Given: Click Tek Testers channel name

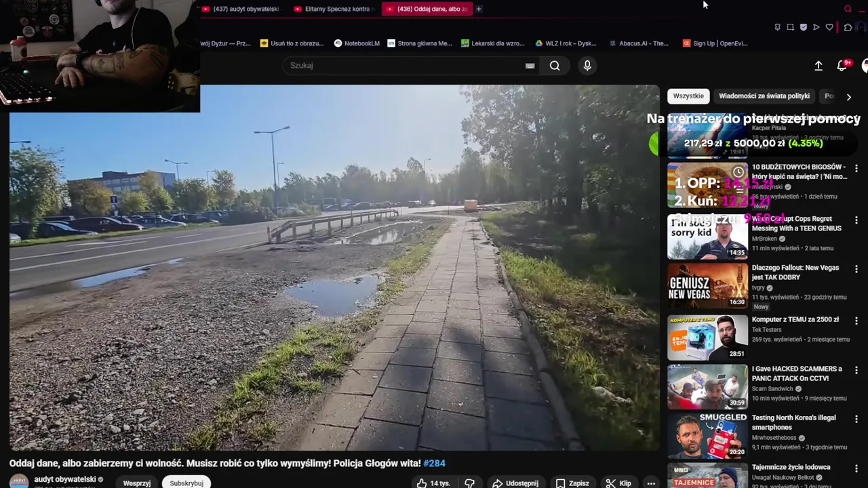Looking at the screenshot, I should pos(766,330).
